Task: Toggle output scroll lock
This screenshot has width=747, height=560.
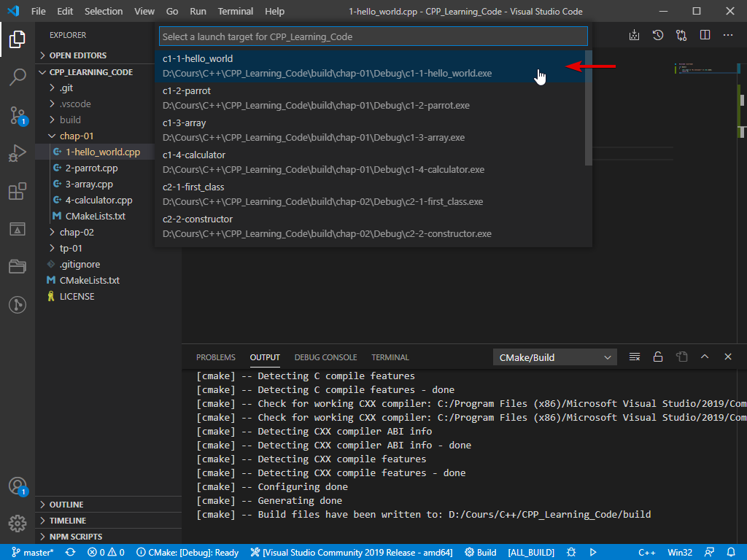Action: click(658, 357)
